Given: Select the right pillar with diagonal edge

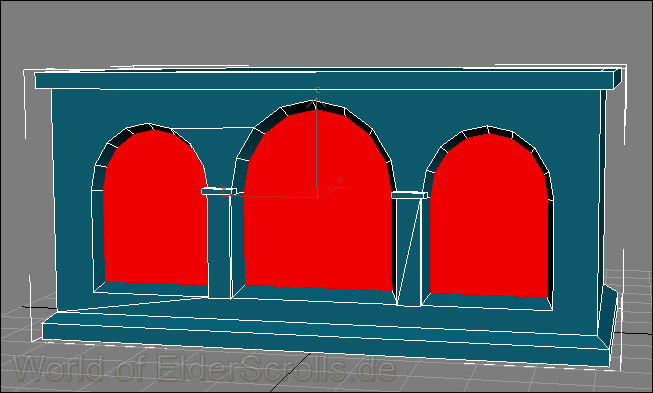Looking at the screenshot, I should click(x=409, y=251).
